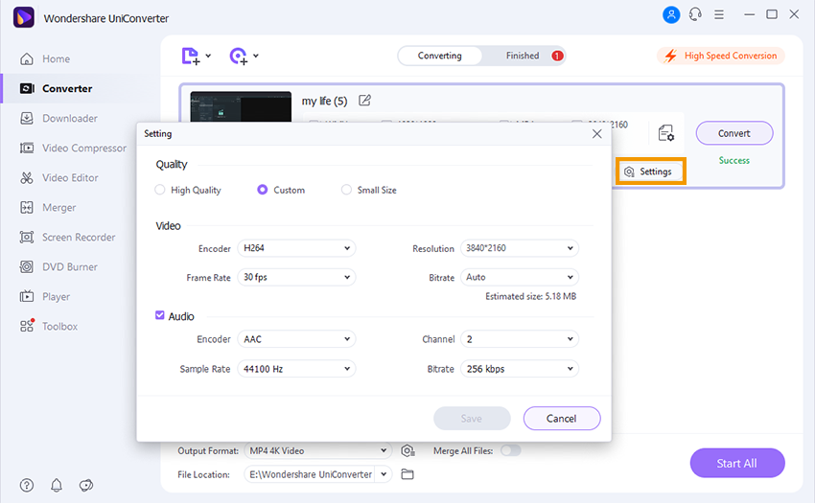This screenshot has height=504, width=815.
Task: Open video Bitrate Auto dropdown
Action: pyautogui.click(x=520, y=277)
